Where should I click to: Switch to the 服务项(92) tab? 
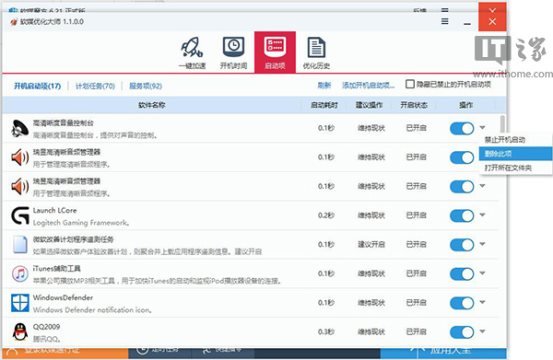point(145,86)
